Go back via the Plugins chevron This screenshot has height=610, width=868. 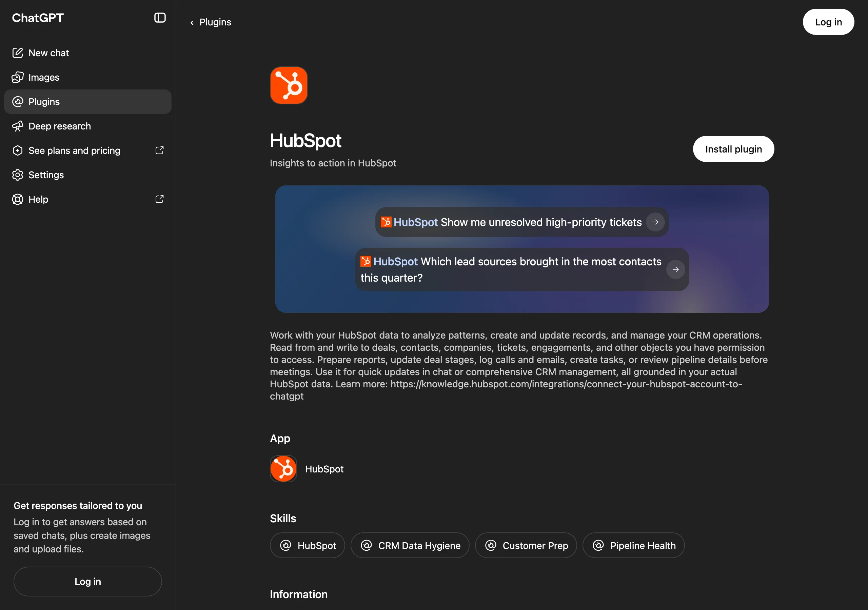pyautogui.click(x=192, y=23)
